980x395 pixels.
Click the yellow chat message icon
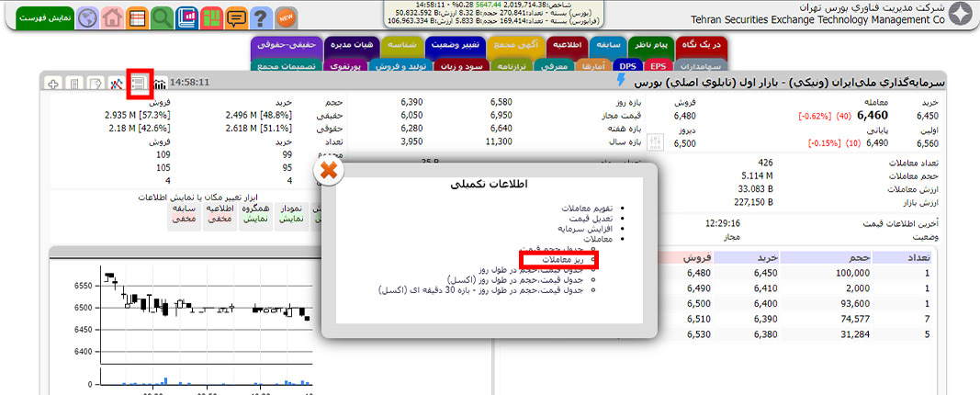tap(236, 17)
